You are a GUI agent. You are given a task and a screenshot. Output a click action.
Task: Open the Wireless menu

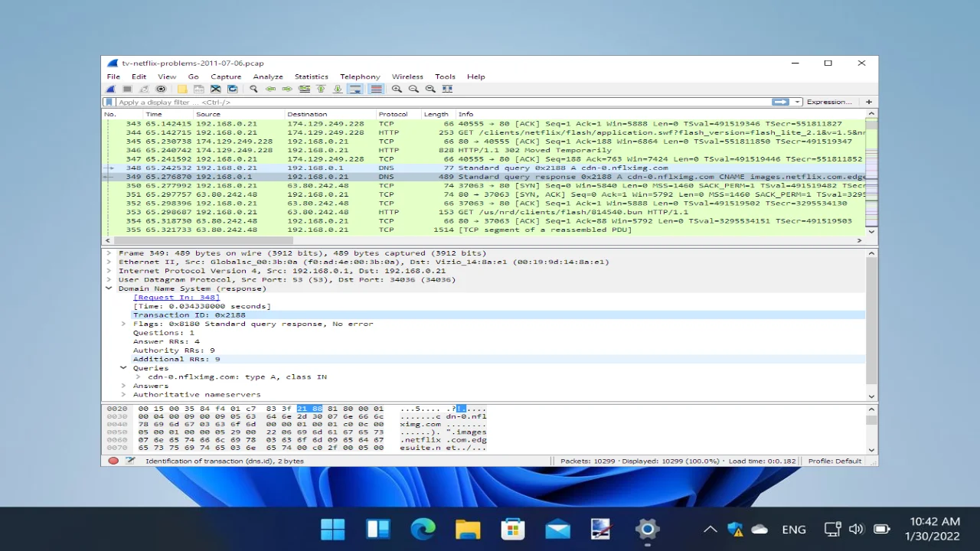407,77
